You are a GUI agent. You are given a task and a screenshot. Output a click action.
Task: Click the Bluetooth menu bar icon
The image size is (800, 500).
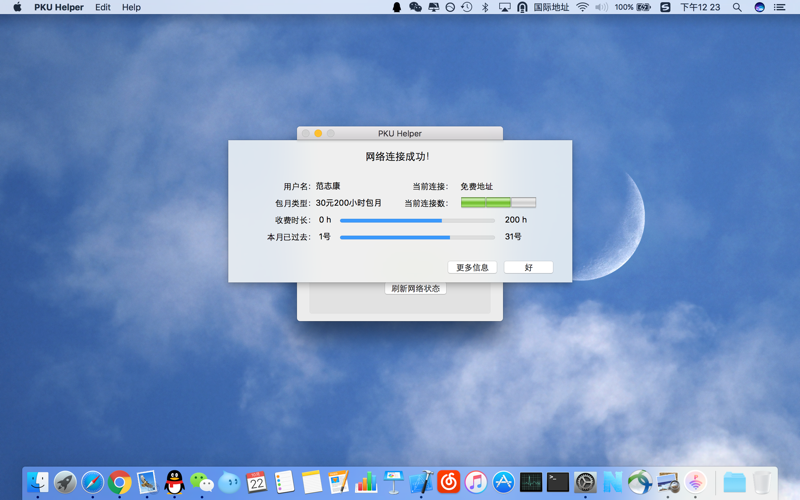tap(485, 7)
